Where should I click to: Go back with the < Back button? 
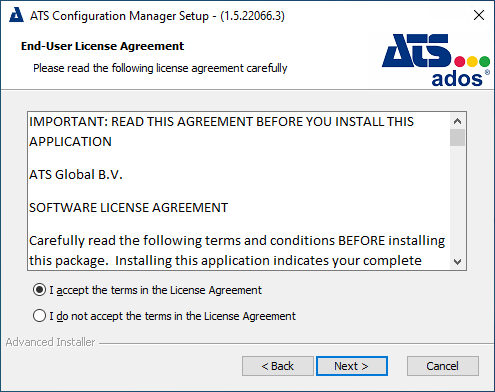point(278,366)
